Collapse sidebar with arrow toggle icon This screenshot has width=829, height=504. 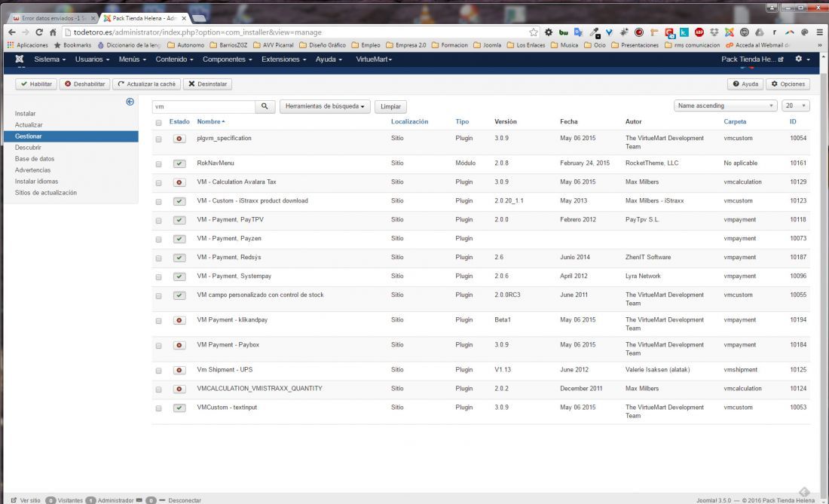(x=130, y=102)
